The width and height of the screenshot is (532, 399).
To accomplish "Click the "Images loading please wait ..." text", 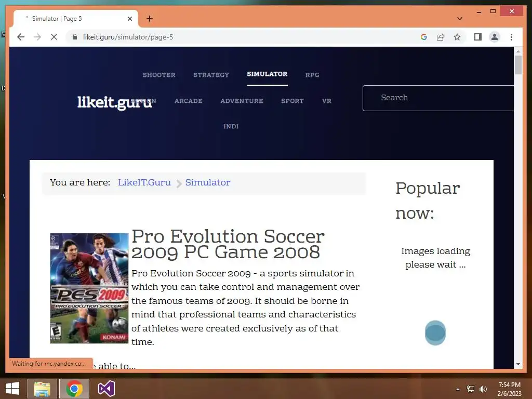I will pos(435,258).
